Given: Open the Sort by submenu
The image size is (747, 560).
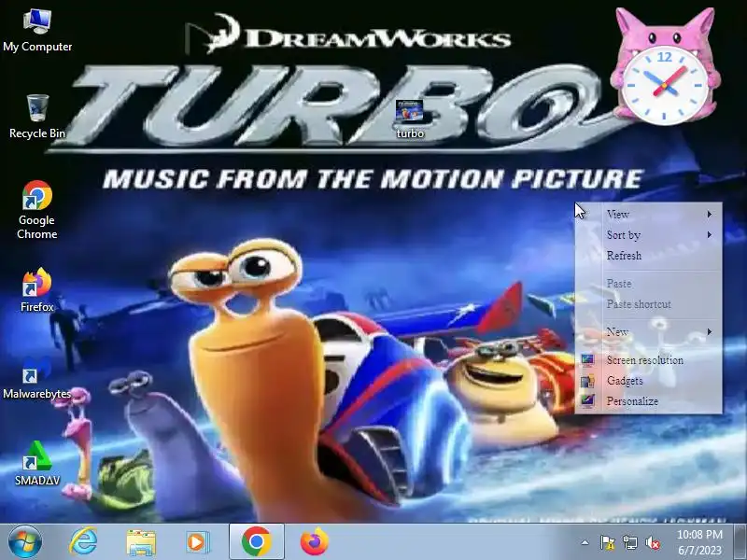Looking at the screenshot, I should [648, 235].
